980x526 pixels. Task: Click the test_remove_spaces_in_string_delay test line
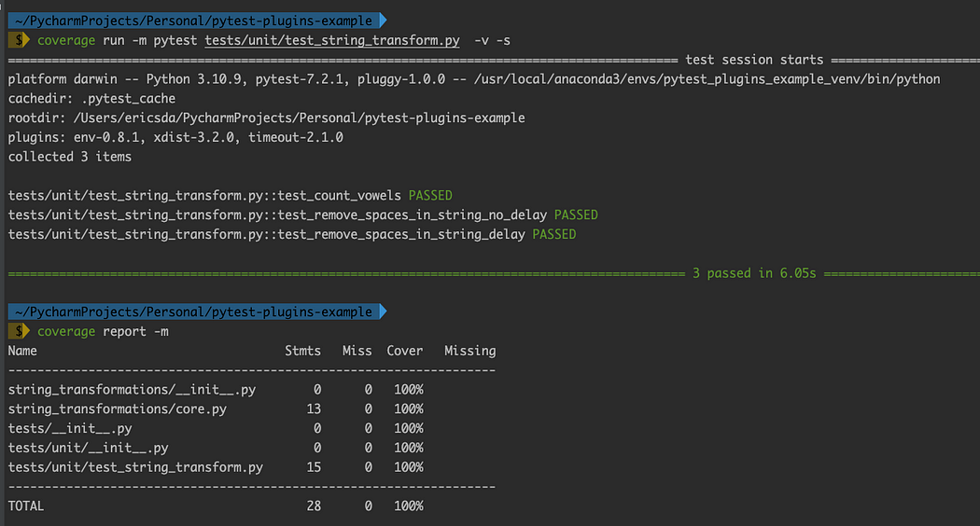pyautogui.click(x=267, y=234)
